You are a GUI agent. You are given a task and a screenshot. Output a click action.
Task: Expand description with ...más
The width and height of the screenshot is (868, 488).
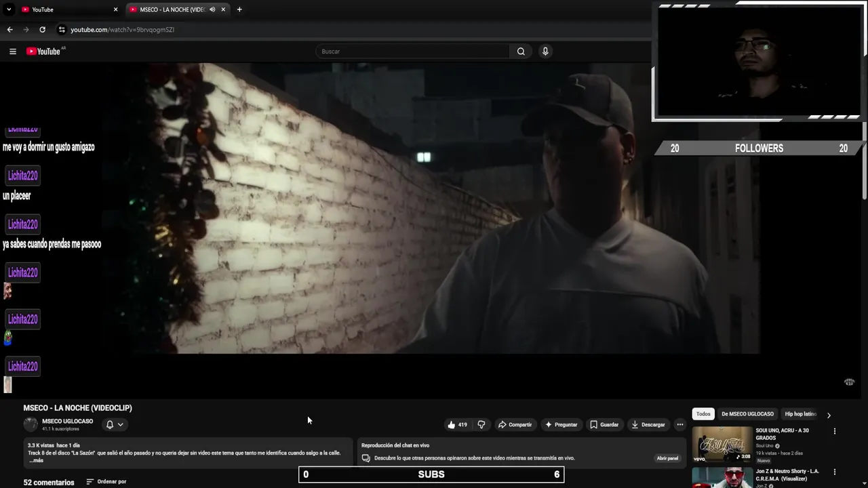(x=36, y=460)
